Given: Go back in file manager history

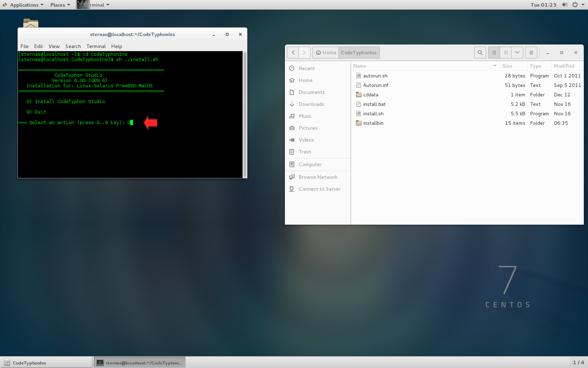Looking at the screenshot, I should 293,53.
